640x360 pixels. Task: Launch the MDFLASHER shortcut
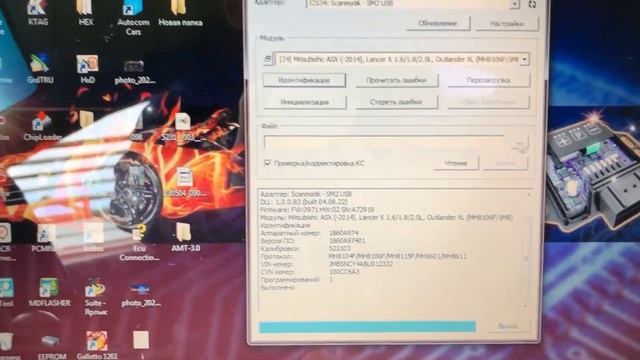tap(49, 292)
